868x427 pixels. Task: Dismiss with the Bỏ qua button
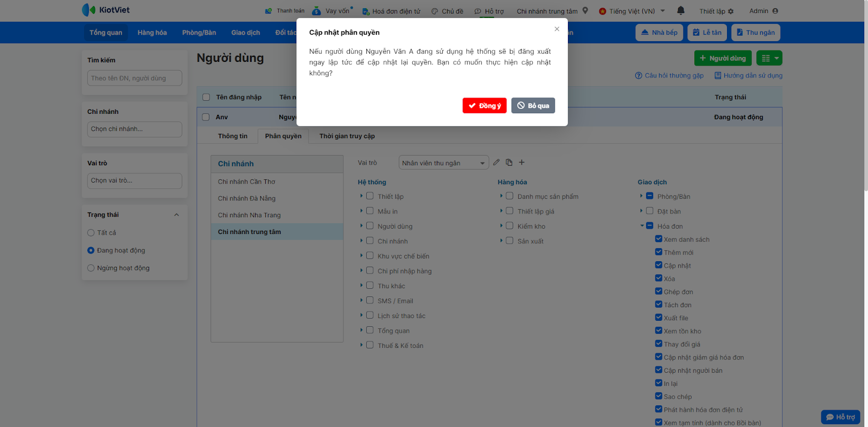[x=533, y=106]
